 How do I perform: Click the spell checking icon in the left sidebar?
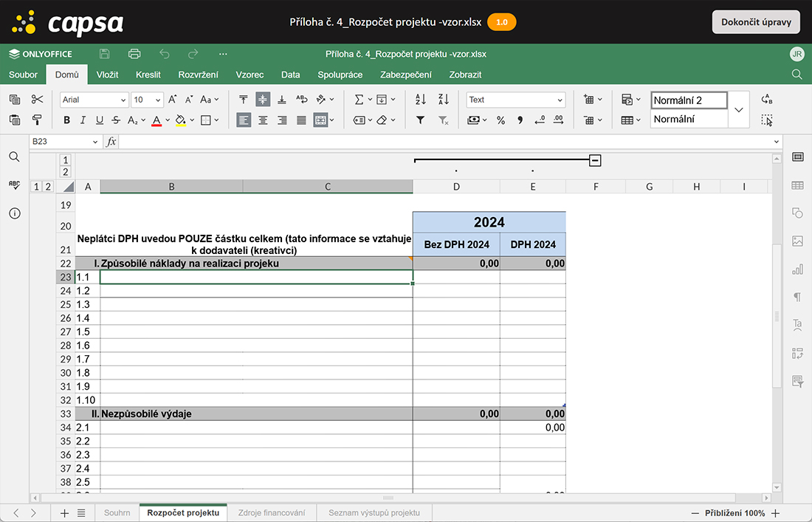click(13, 185)
